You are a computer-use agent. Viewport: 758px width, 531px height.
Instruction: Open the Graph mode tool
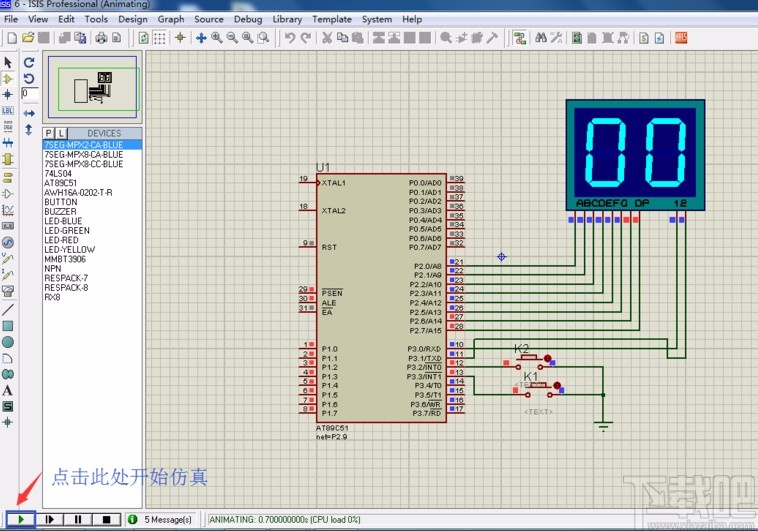click(8, 210)
